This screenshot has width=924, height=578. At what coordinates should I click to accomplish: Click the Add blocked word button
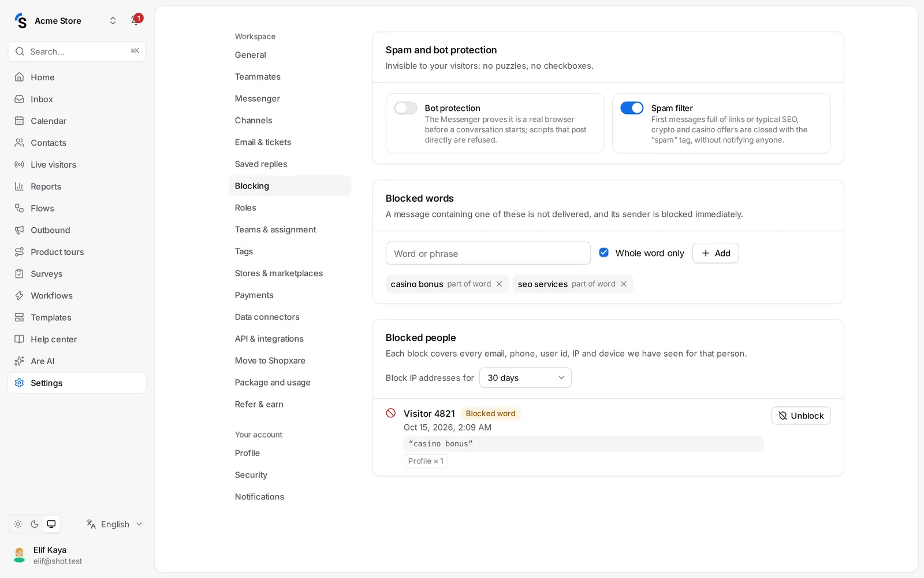pos(716,253)
